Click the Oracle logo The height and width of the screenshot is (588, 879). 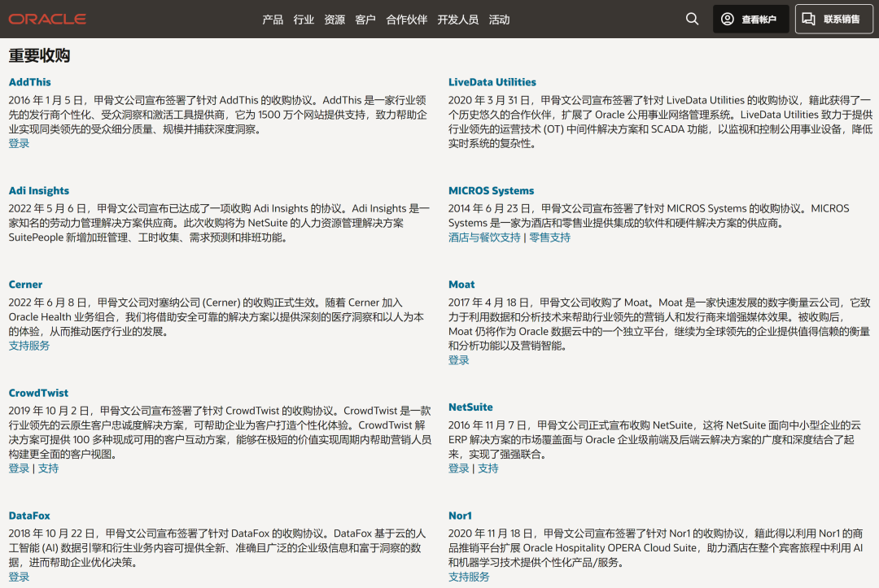(x=47, y=19)
